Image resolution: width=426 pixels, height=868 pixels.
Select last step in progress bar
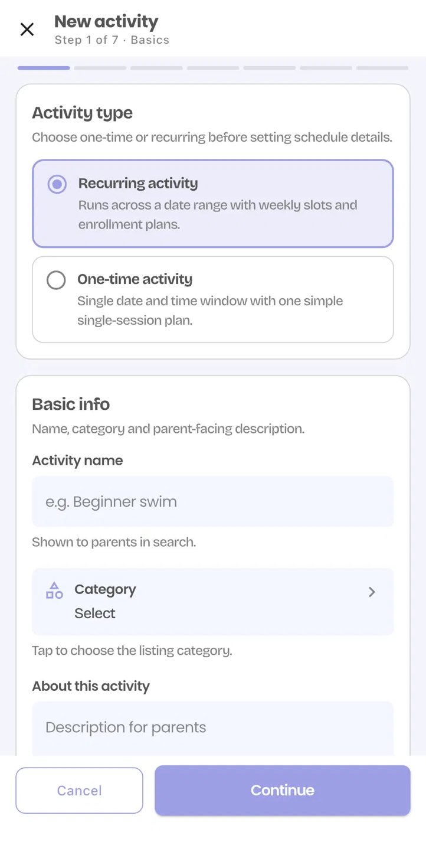[382, 68]
